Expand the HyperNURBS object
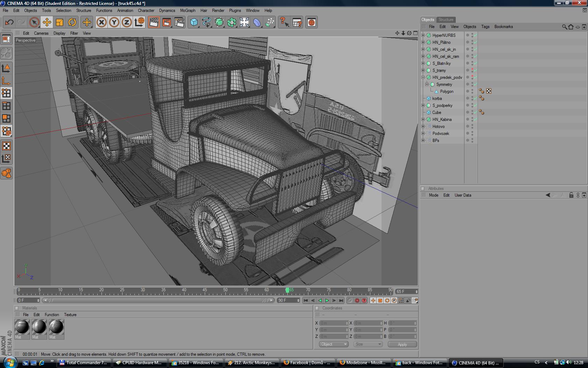This screenshot has width=588, height=368. [423, 35]
